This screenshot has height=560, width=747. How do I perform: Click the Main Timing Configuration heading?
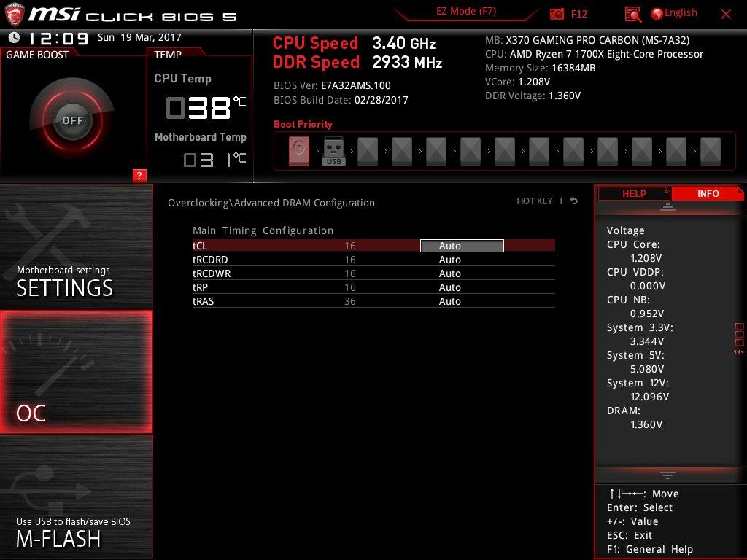click(x=263, y=230)
